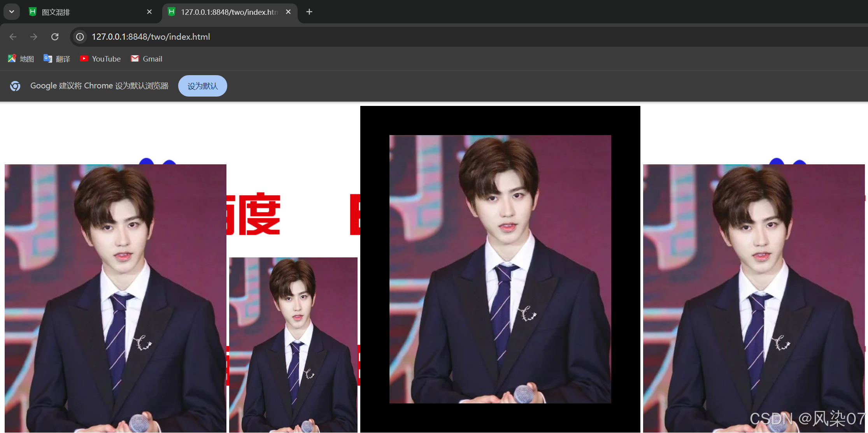Viewport: 868px width, 433px height.
Task: Click the rightmost portrait image
Action: [x=754, y=298]
